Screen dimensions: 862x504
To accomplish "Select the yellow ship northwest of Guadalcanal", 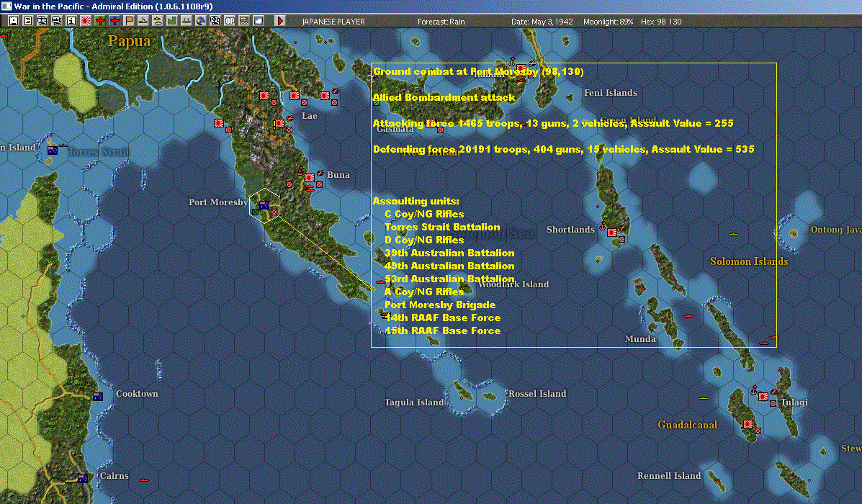I will pyautogui.click(x=703, y=397).
